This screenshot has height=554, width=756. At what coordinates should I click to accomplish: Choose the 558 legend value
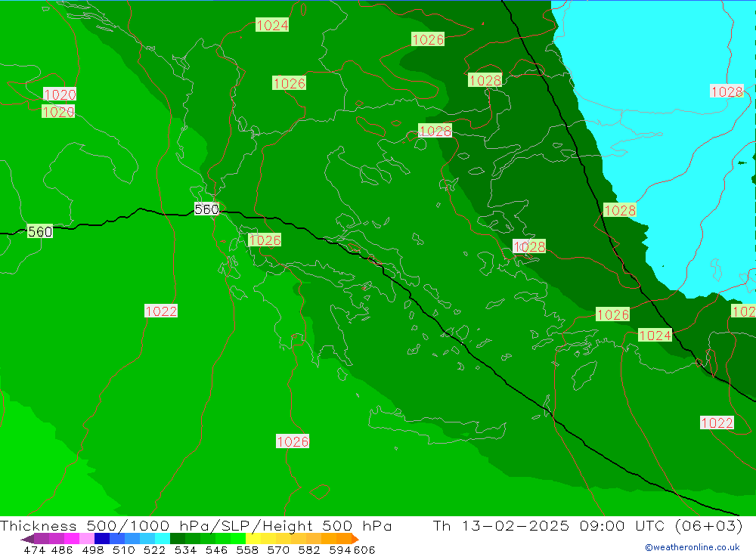247,549
